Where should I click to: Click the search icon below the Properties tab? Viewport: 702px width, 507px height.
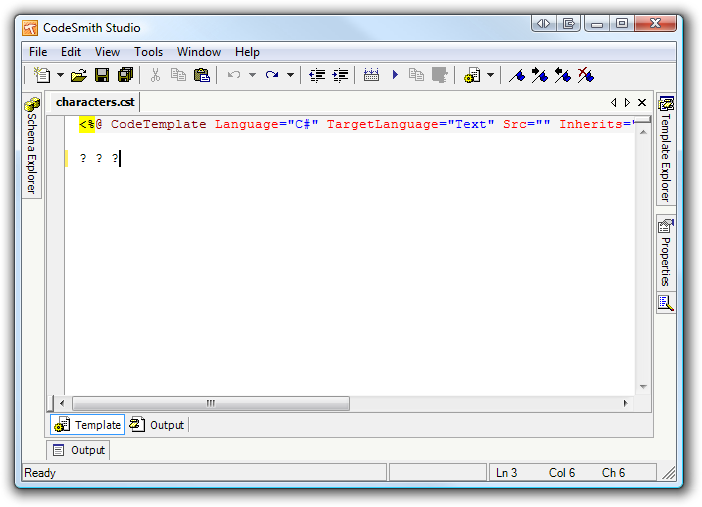point(666,303)
